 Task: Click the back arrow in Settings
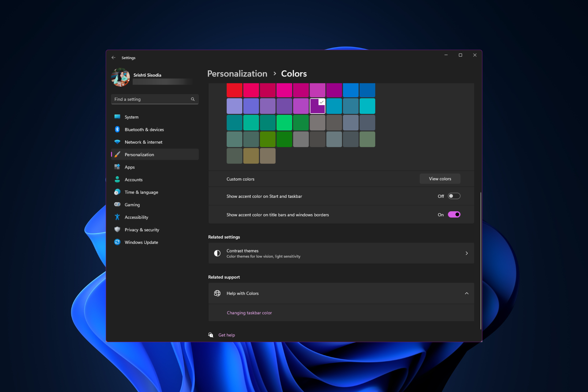[x=114, y=58]
